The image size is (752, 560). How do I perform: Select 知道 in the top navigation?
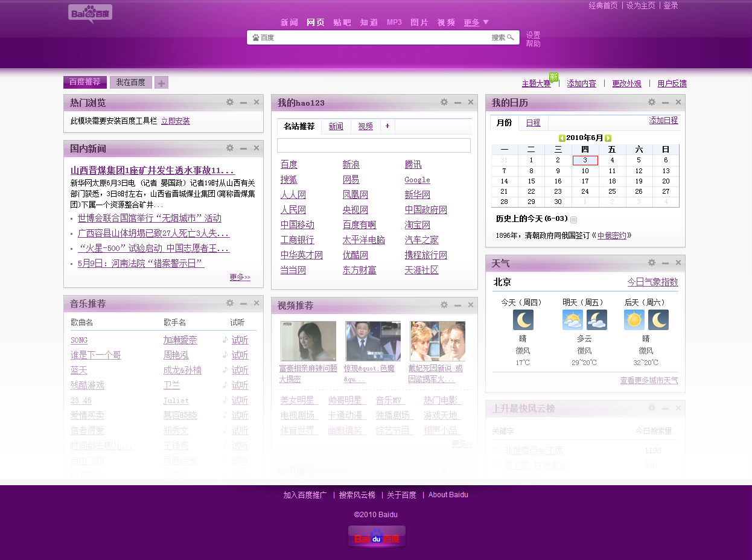(x=369, y=22)
